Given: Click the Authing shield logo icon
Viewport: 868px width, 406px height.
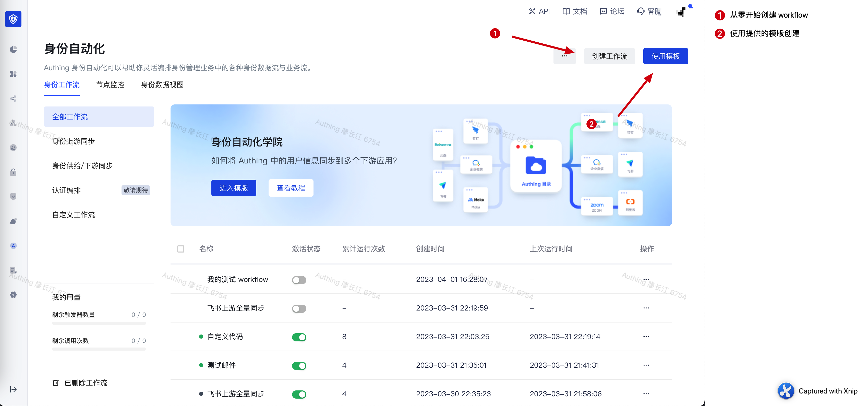Looking at the screenshot, I should (13, 19).
